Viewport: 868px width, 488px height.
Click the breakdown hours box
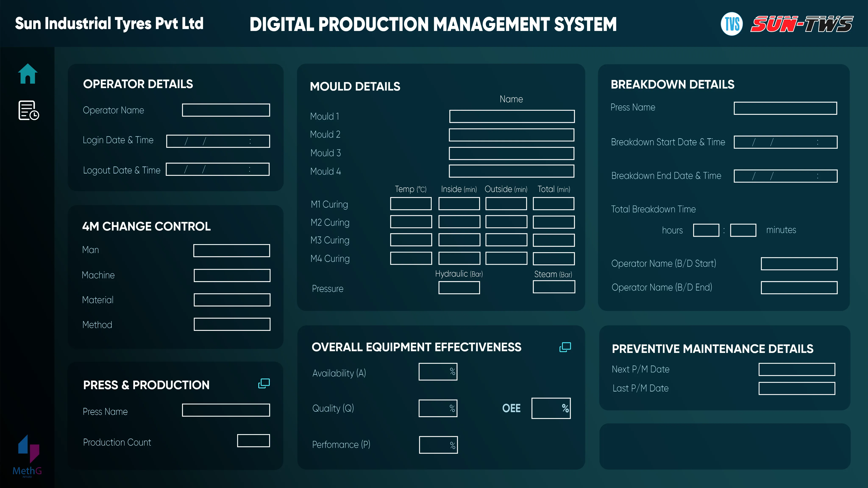tap(706, 230)
